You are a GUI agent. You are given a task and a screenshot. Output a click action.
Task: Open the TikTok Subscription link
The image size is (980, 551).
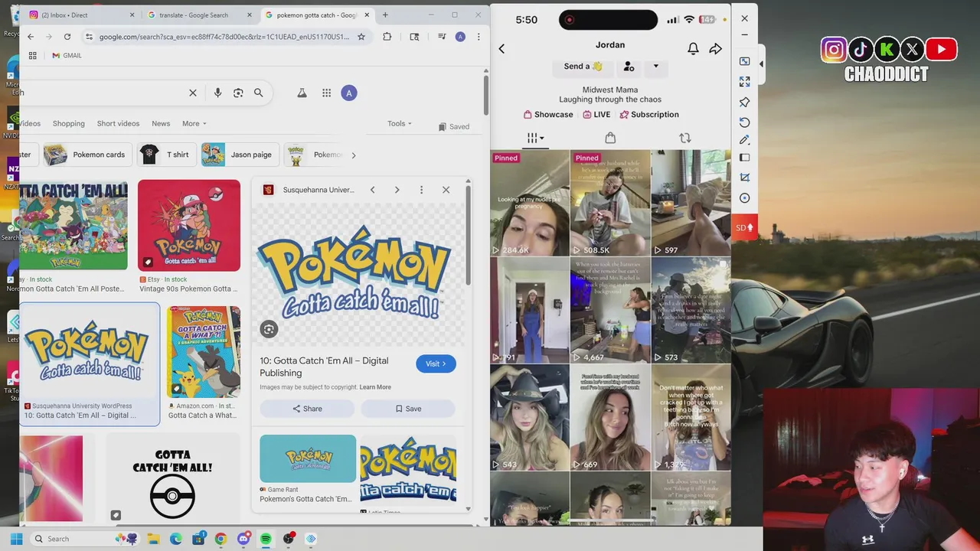[x=649, y=115]
